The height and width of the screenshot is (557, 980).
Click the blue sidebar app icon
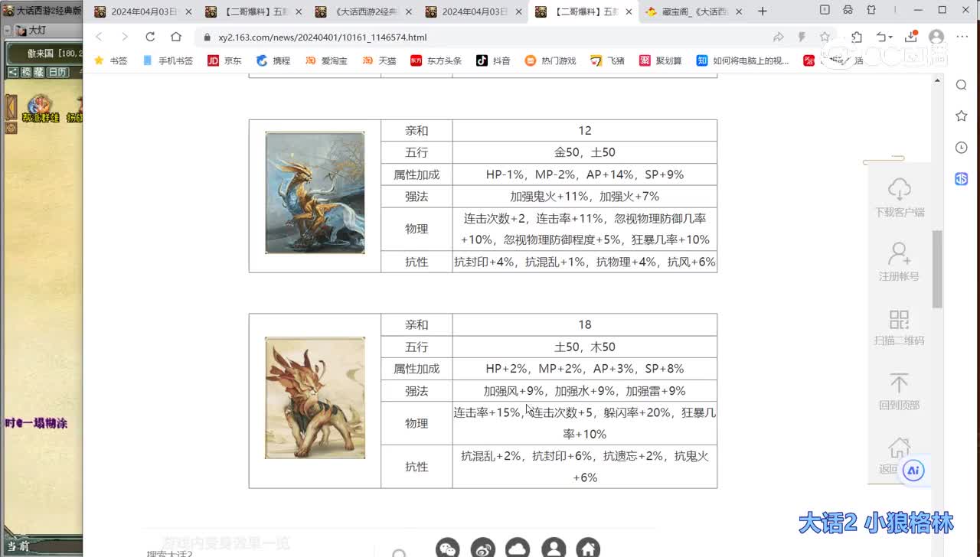pyautogui.click(x=962, y=178)
